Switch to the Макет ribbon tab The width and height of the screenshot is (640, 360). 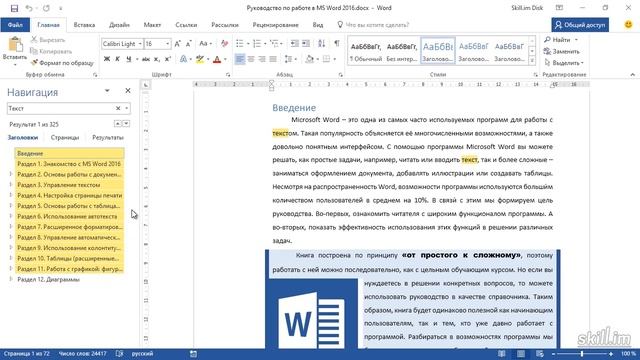(152, 25)
